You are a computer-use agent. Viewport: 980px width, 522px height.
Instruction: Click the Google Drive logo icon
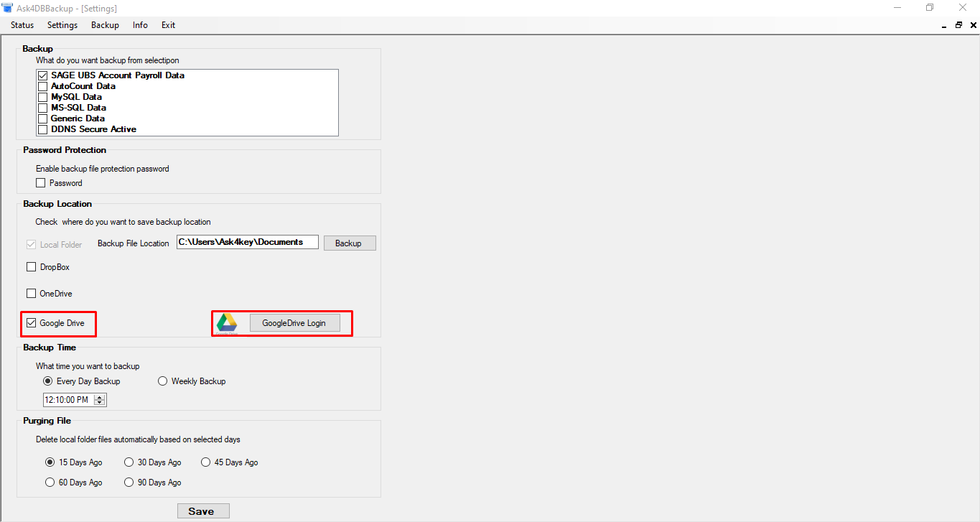point(227,324)
